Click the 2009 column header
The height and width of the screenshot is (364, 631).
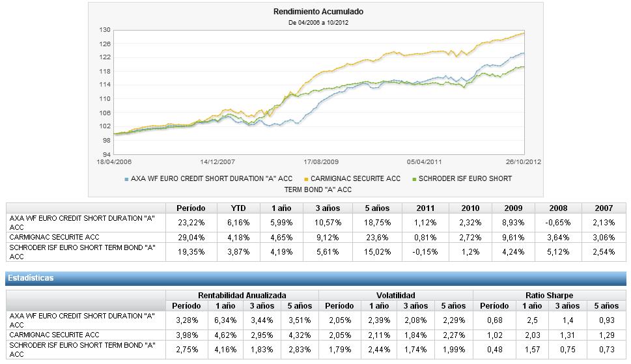tap(513, 208)
